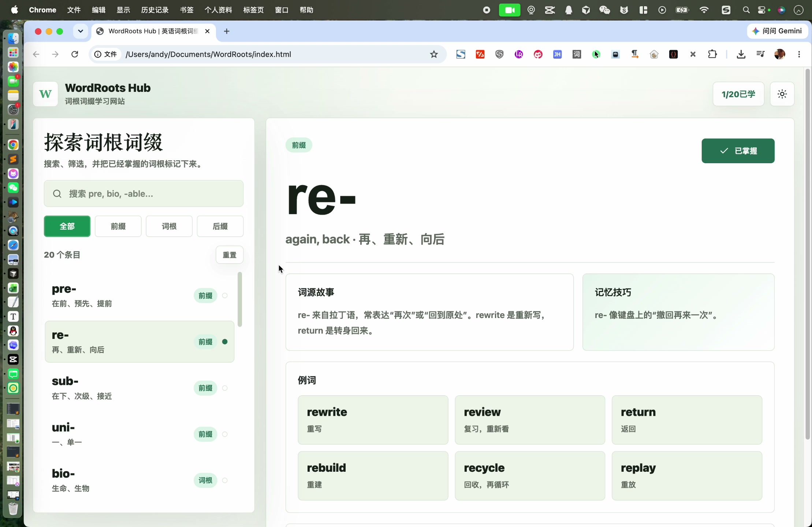Click the word list scrollbar
The image size is (812, 527).
click(240, 299)
